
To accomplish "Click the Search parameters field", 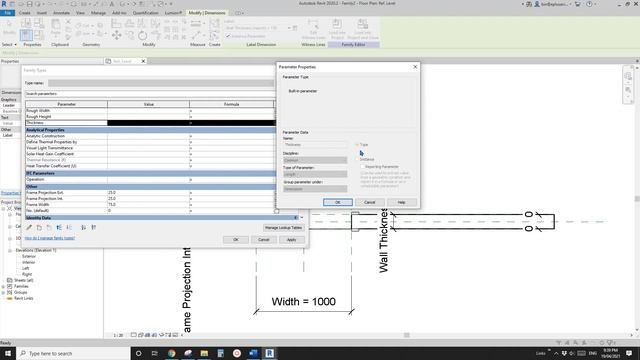I will pyautogui.click(x=149, y=94).
